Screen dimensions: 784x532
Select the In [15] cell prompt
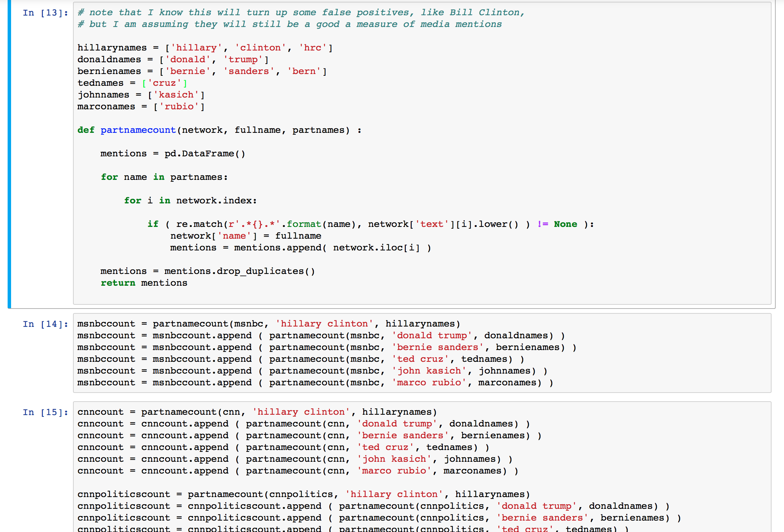coord(45,412)
